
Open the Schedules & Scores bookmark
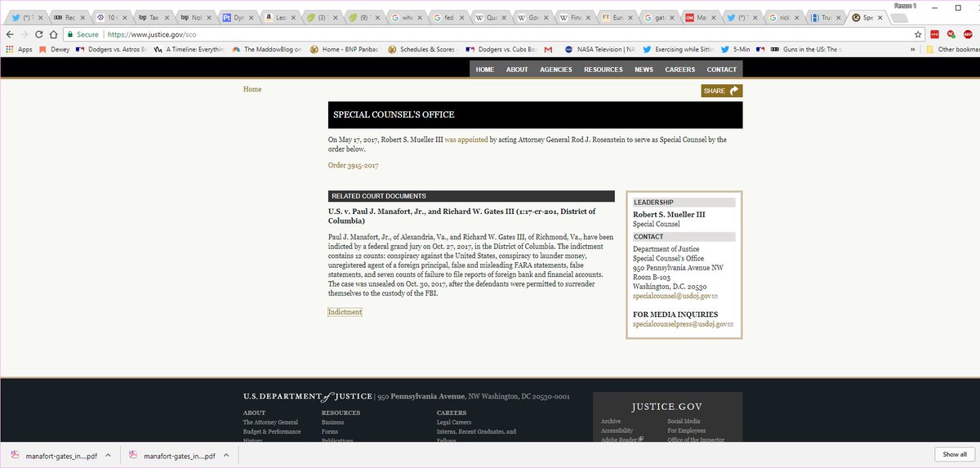(x=425, y=49)
